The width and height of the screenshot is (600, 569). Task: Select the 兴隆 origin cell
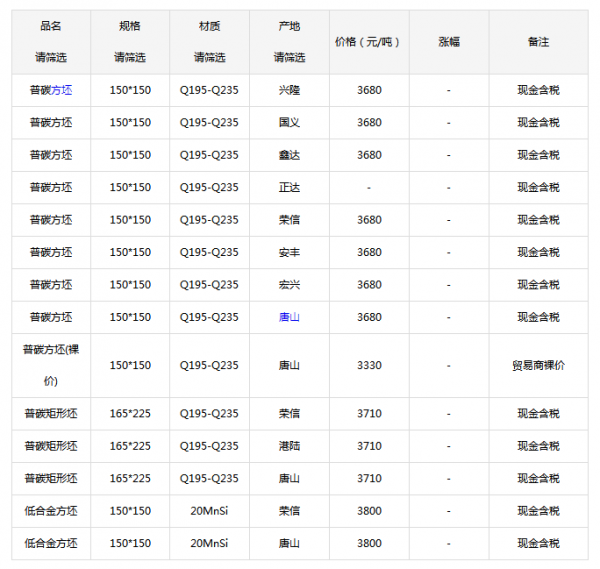click(x=289, y=90)
